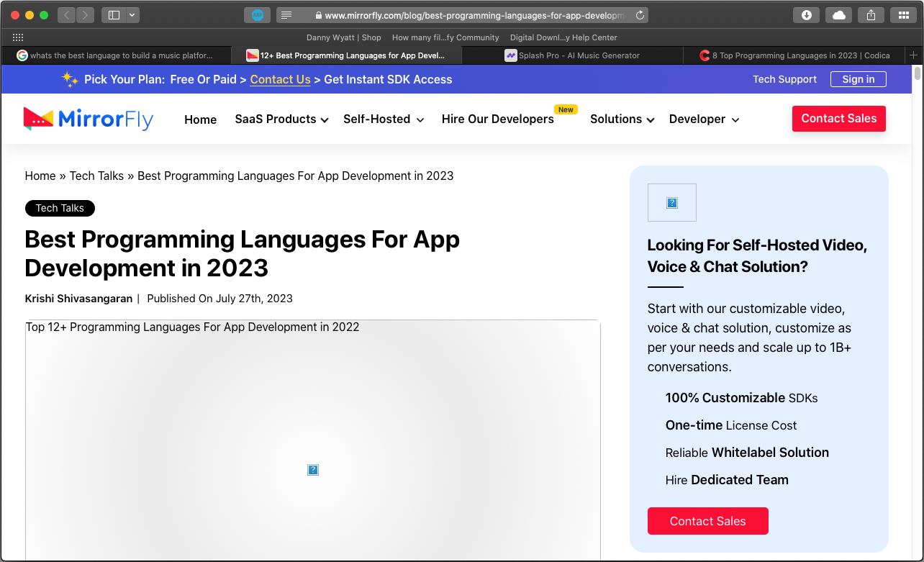Open the Danny Wyatt | Shop bookmark
This screenshot has height=562, width=924.
[343, 37]
